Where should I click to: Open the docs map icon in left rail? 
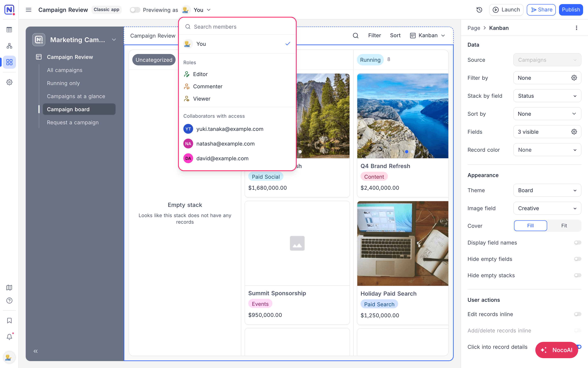[x=9, y=287]
